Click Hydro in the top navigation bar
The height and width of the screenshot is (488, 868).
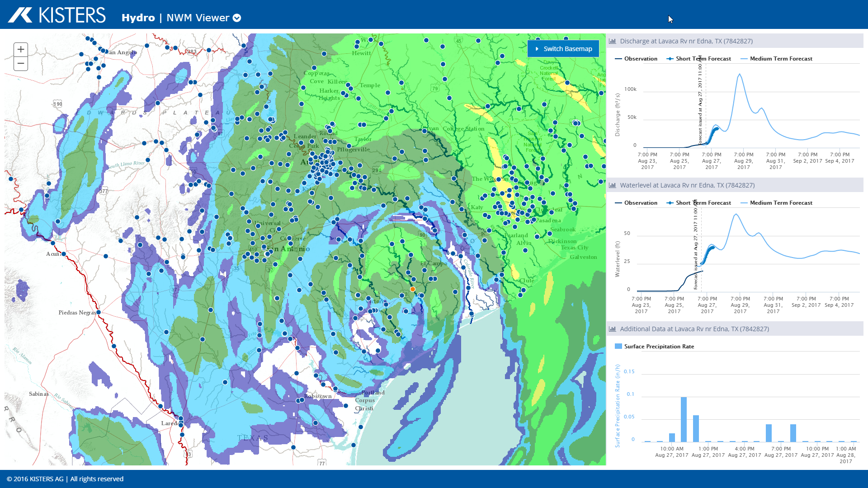(x=138, y=18)
